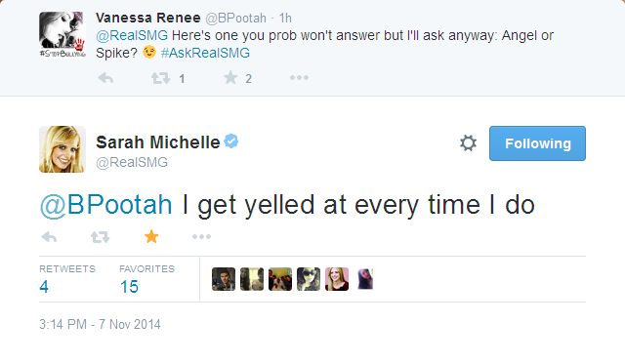Toggle the orange favorite star on Sarah's tweet
This screenshot has width=625, height=364.
tap(151, 236)
